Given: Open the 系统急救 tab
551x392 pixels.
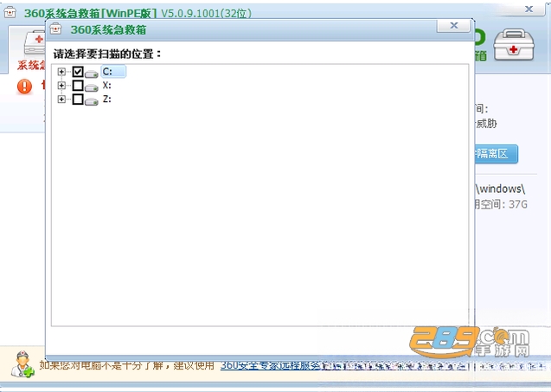Looking at the screenshot, I should click(30, 66).
